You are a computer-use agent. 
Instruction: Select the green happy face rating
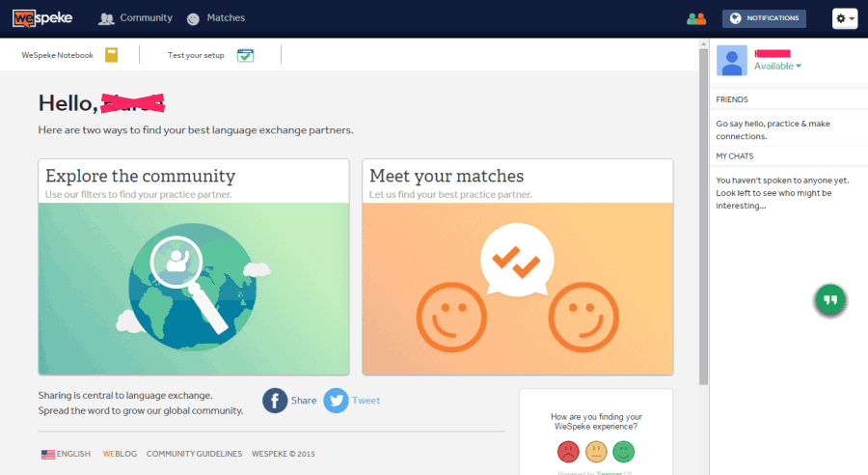(623, 452)
